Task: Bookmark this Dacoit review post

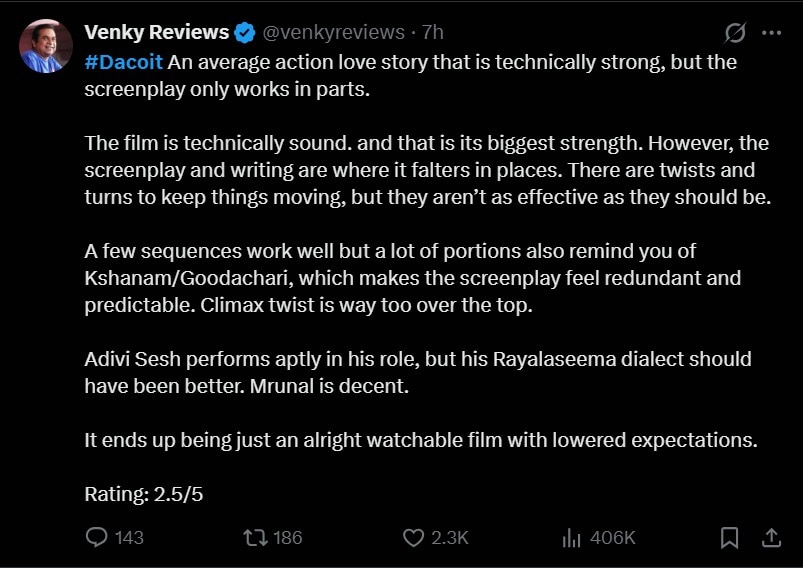Action: [x=729, y=538]
